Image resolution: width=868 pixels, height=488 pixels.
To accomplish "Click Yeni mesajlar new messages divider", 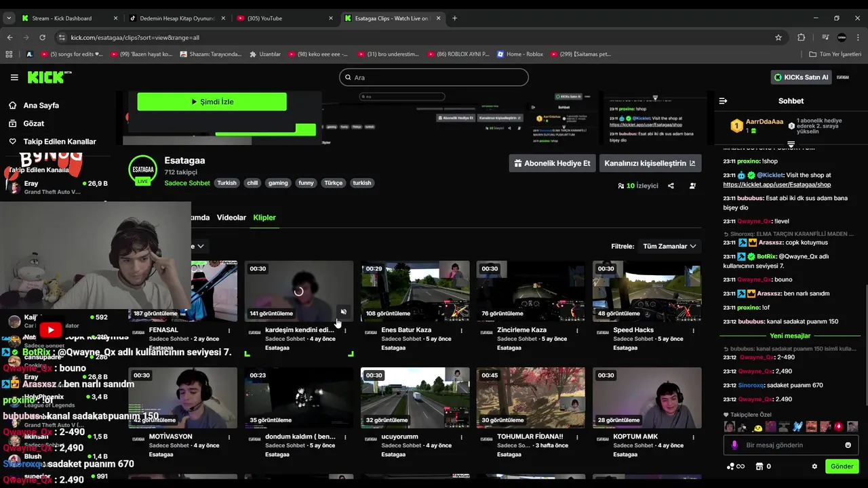I will [790, 336].
